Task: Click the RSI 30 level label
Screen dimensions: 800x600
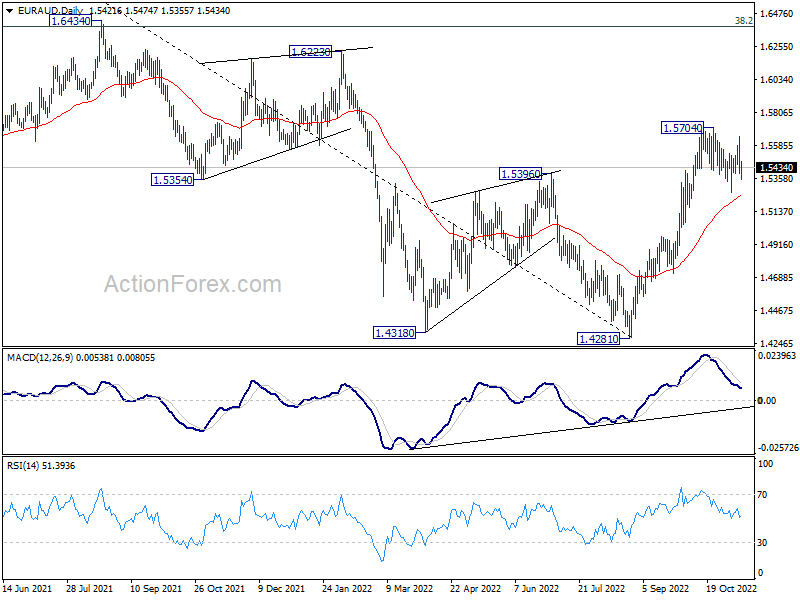Action: click(762, 543)
